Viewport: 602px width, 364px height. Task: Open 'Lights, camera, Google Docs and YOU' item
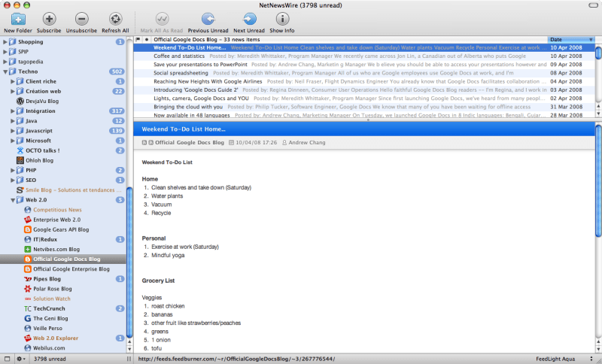364,99
